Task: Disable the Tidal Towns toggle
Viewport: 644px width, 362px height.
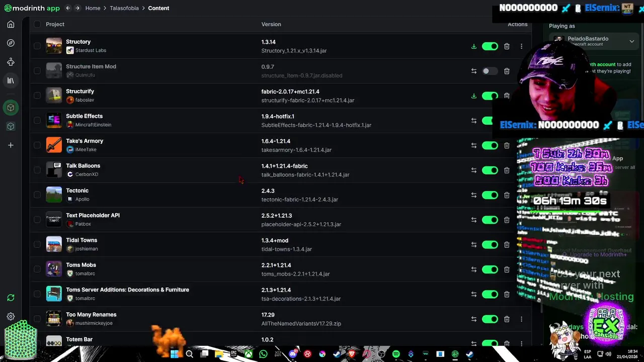Action: 490,244
